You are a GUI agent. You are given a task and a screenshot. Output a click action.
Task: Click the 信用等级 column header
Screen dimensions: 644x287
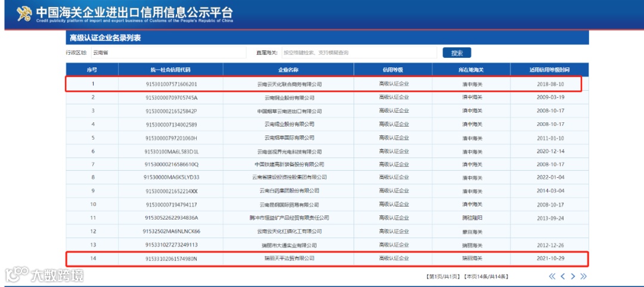pyautogui.click(x=393, y=69)
